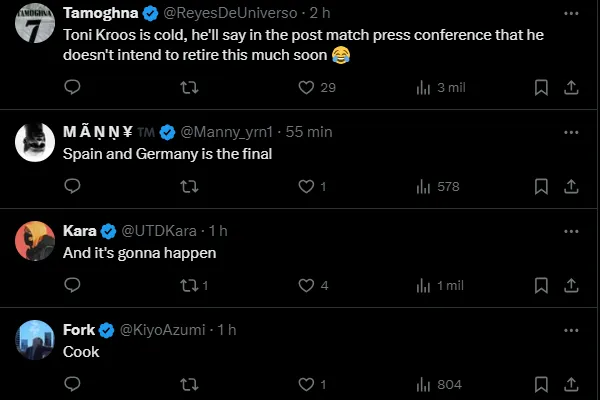Bookmark Kara's 'And it's gonna happen' tweet
This screenshot has height=400, width=600.
(x=541, y=285)
